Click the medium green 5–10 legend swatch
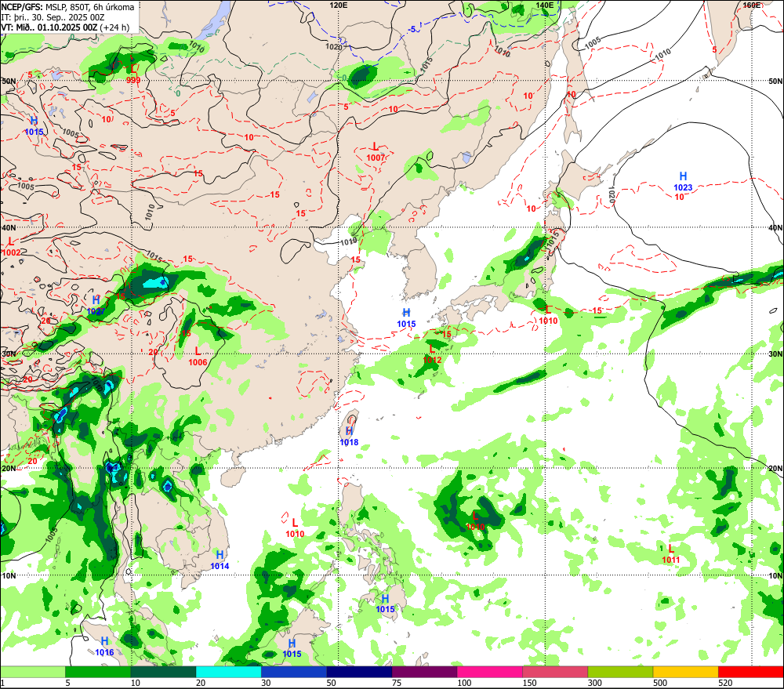 pos(97,672)
